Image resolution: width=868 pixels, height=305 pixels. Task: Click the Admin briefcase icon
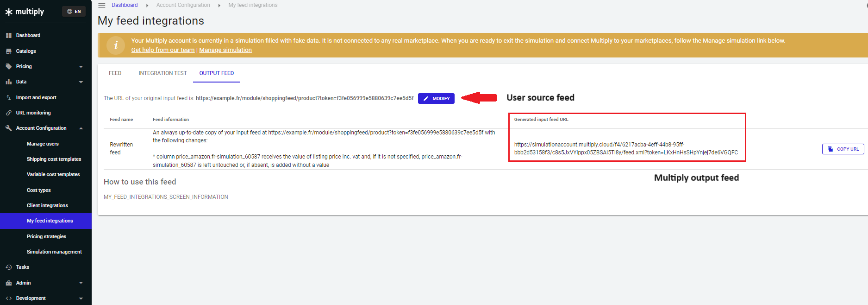(x=9, y=283)
